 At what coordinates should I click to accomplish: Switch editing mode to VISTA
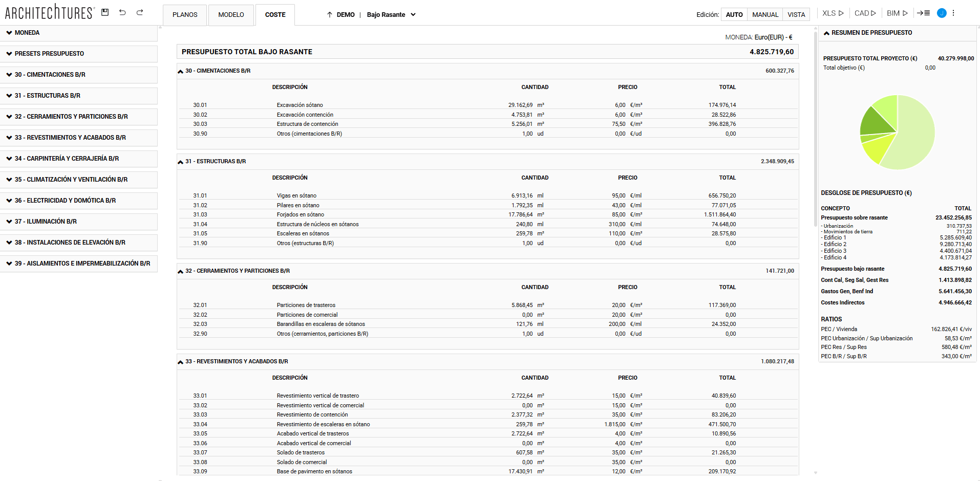[x=796, y=15]
